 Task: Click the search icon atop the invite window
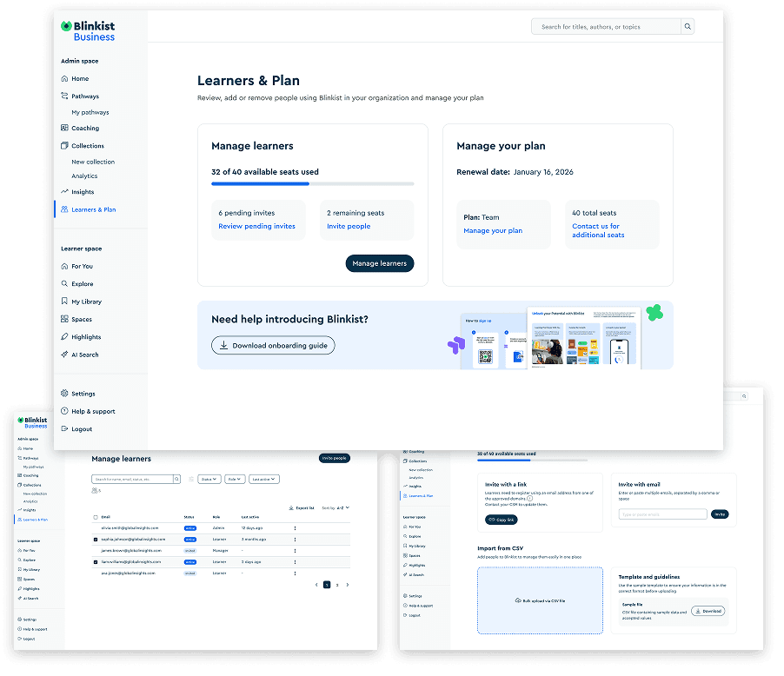pos(744,396)
